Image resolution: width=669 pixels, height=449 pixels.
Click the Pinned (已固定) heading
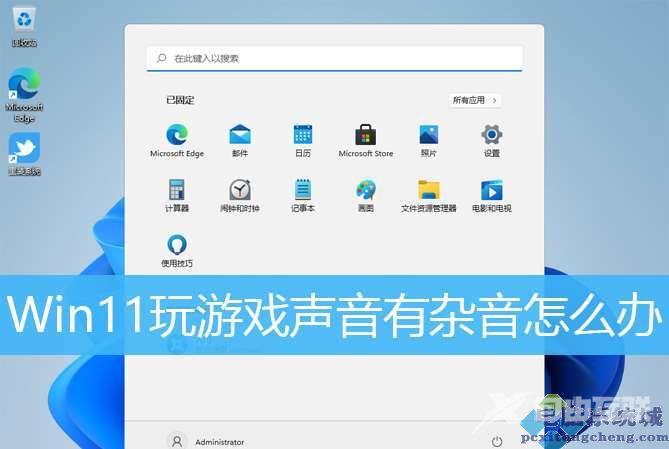pyautogui.click(x=180, y=100)
